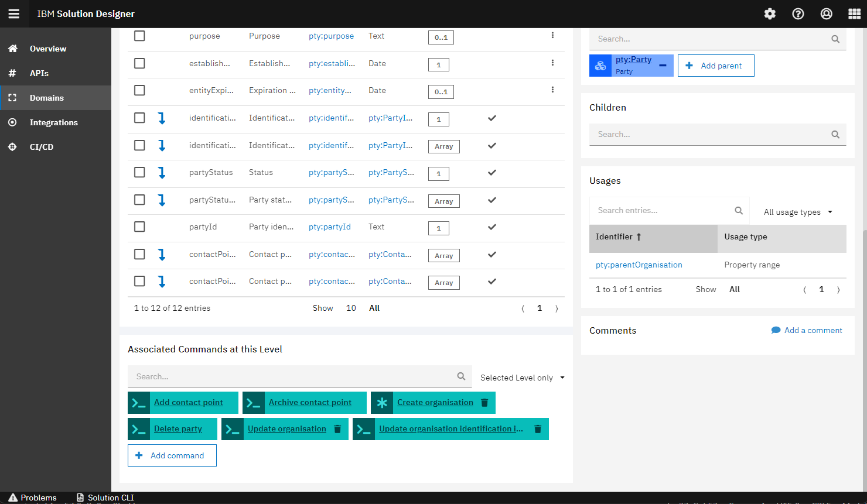Check the partyStatus row checkbox
This screenshot has width=867, height=504.
coord(139,172)
